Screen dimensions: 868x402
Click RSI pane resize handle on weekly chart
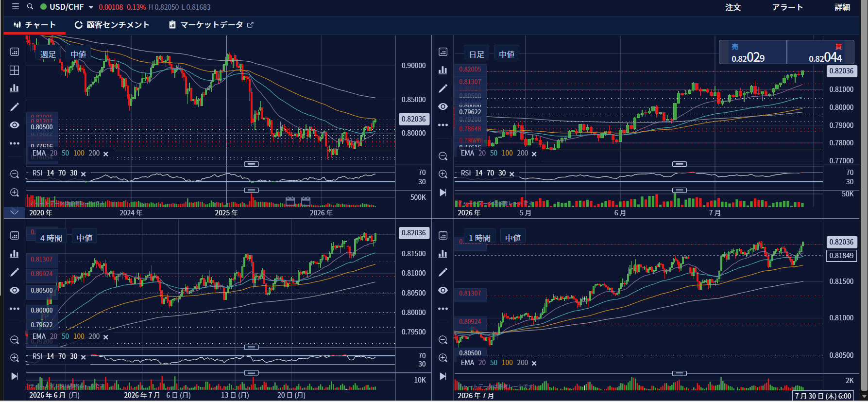(251, 164)
